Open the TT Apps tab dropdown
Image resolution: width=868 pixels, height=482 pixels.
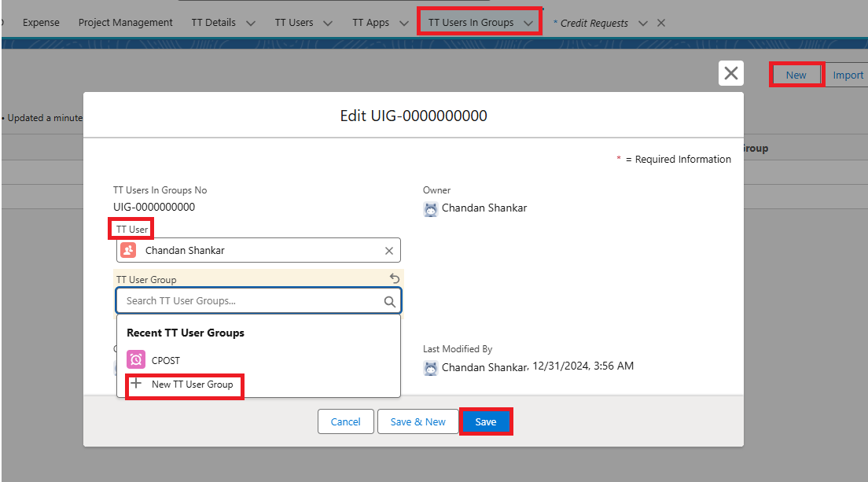(x=404, y=24)
